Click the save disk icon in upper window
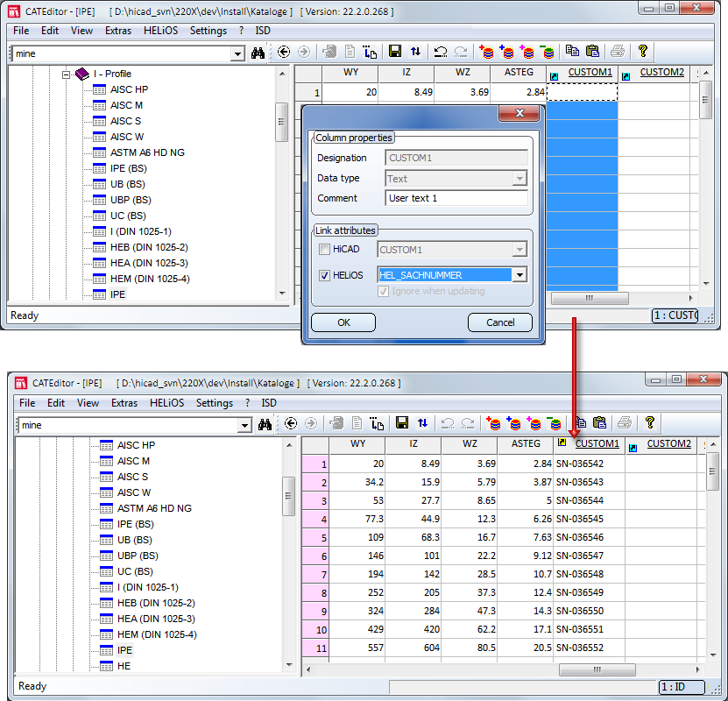Screen dimensions: 728x701 395,52
